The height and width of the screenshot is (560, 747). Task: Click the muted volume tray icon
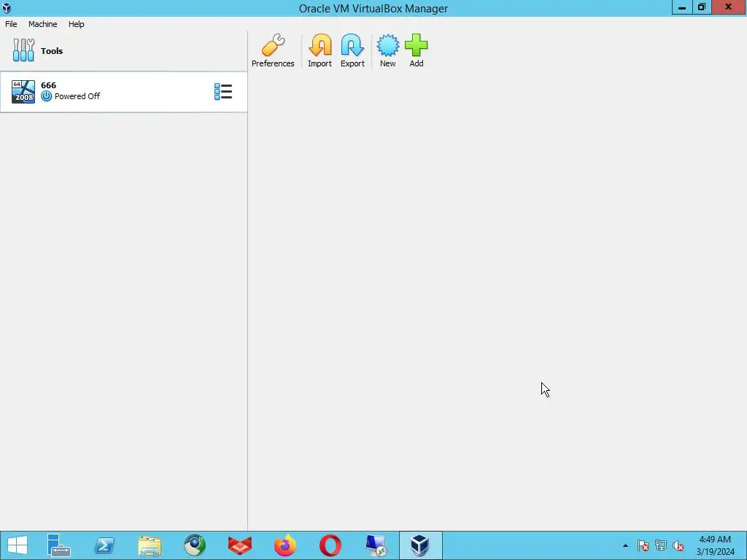pyautogui.click(x=678, y=545)
